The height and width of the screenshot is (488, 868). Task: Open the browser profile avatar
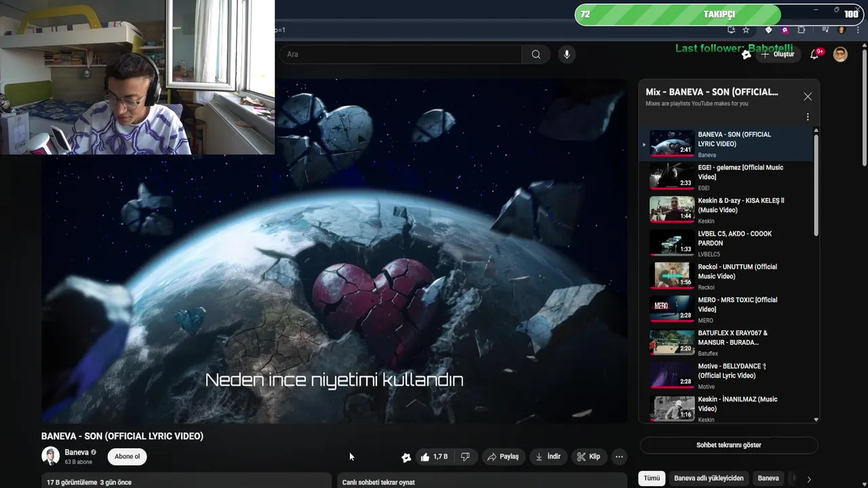tap(842, 30)
